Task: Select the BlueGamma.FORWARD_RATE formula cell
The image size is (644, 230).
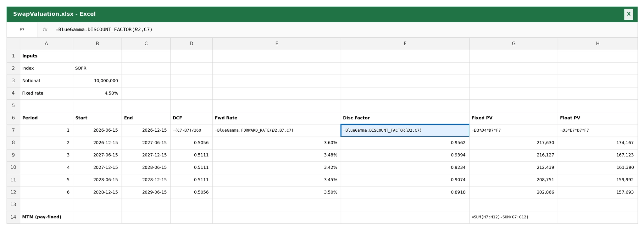Action: pos(277,130)
